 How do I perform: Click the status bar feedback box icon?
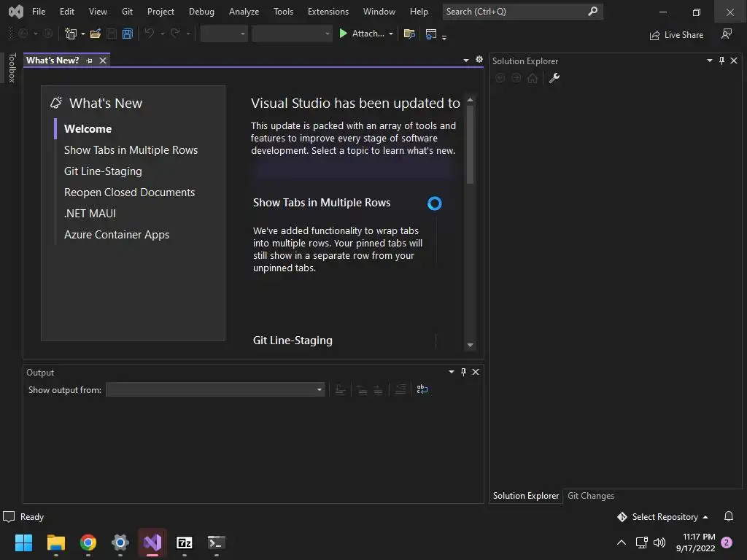point(9,517)
